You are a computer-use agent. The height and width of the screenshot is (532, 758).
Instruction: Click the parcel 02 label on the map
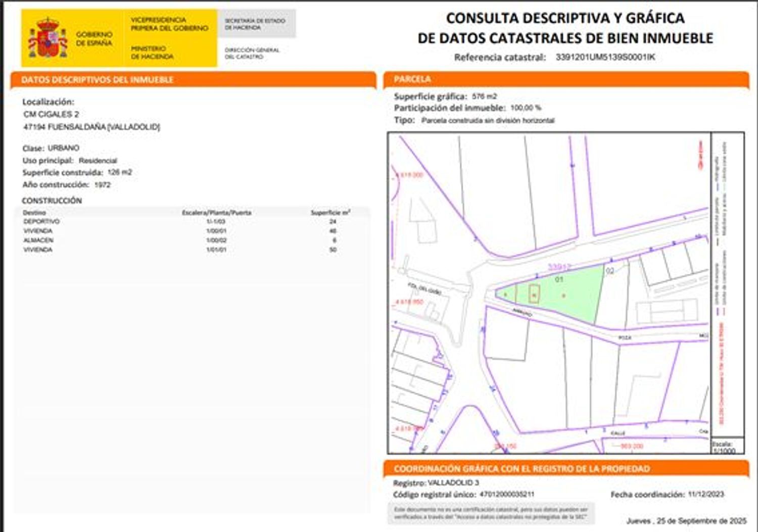coord(610,271)
